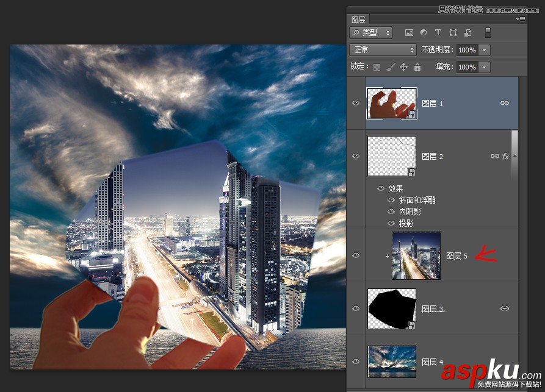This screenshot has width=545, height=392.
Task: Hide the 图层 5 layer
Action: (x=355, y=257)
